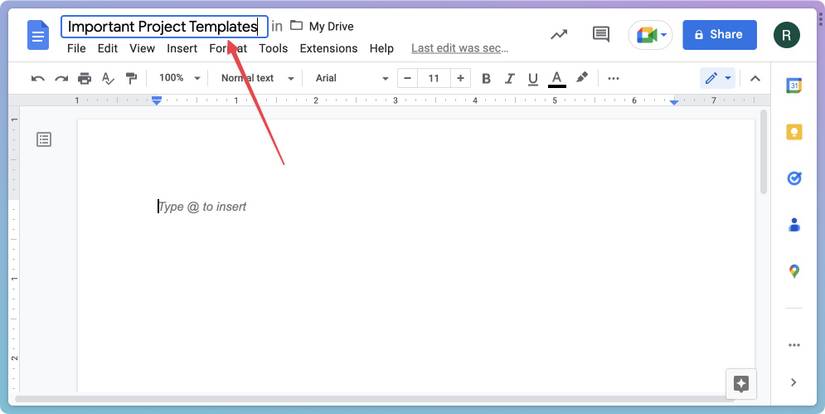This screenshot has width=825, height=414.
Task: View the activity dashboard trend icon
Action: (x=559, y=35)
